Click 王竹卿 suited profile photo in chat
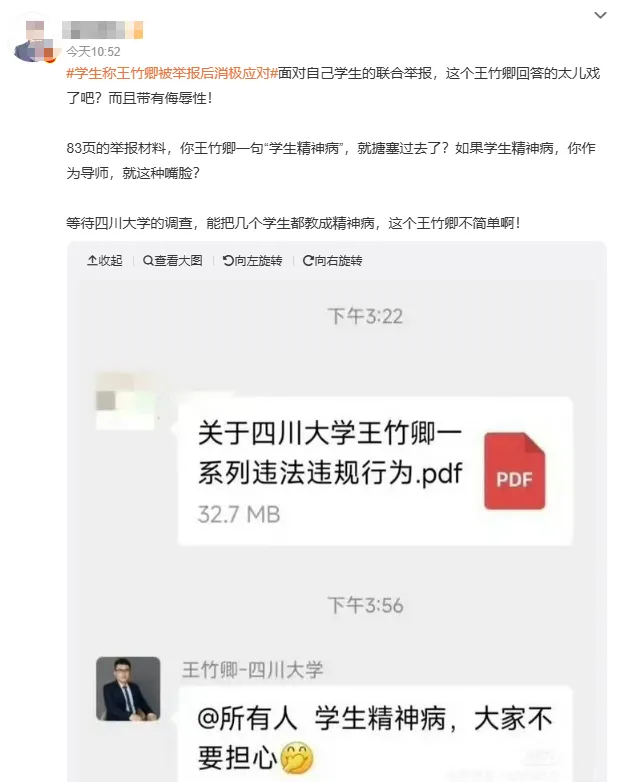This screenshot has width=618, height=782. click(128, 689)
